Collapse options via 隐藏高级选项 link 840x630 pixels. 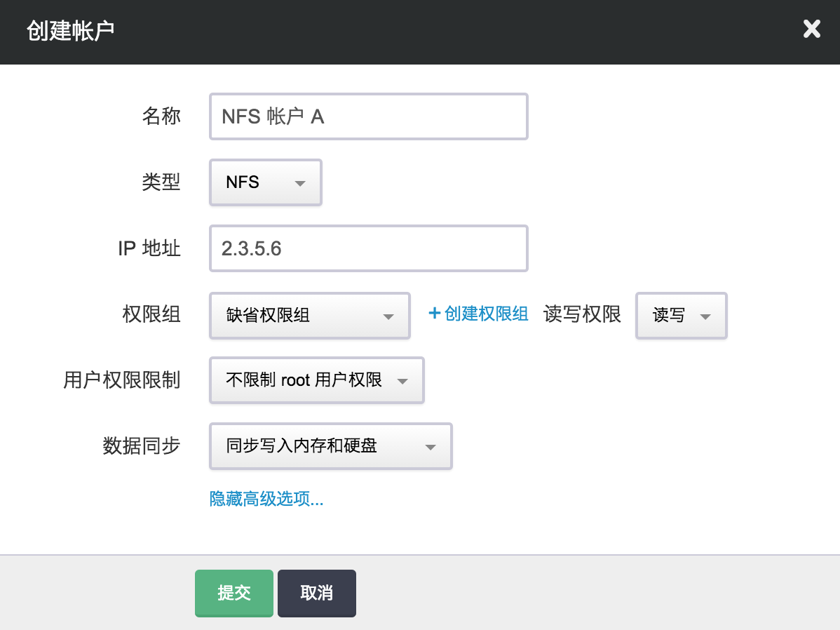pyautogui.click(x=266, y=500)
